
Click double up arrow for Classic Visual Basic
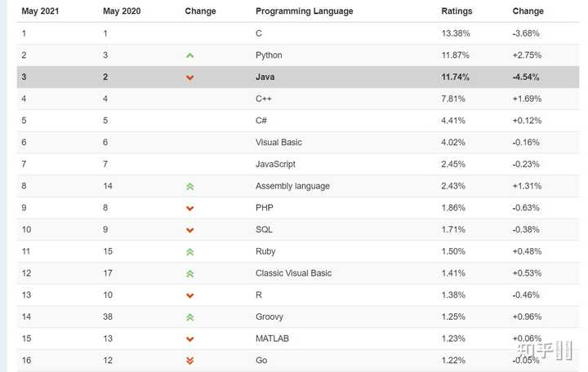click(189, 273)
